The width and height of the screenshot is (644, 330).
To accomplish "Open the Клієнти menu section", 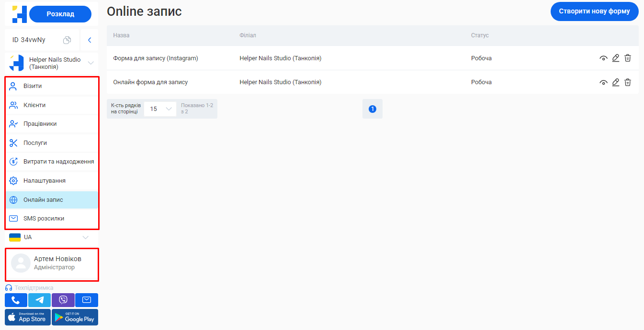I will click(x=34, y=105).
